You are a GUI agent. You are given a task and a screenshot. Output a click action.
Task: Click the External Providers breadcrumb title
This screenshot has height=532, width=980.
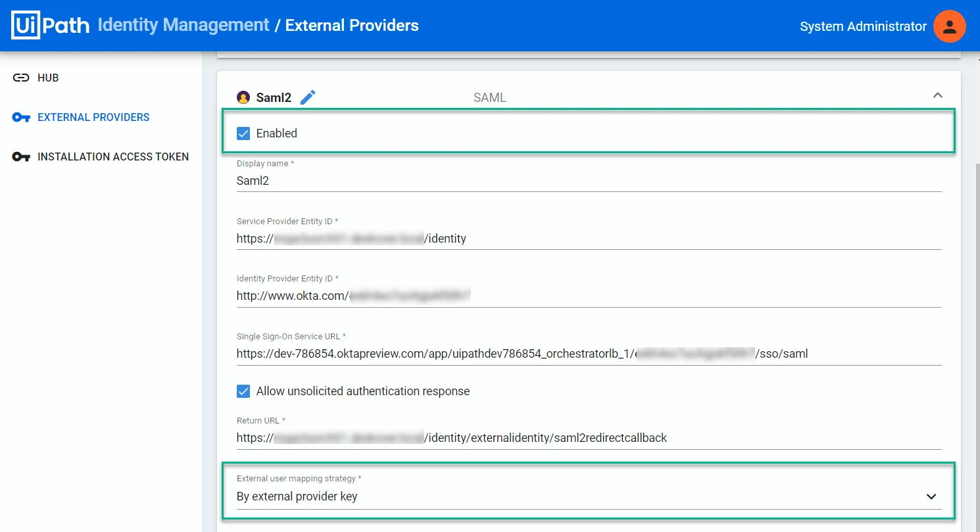(352, 25)
